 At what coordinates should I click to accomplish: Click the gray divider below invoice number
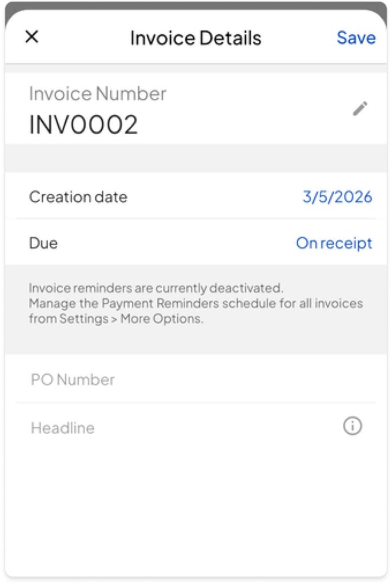click(x=195, y=158)
